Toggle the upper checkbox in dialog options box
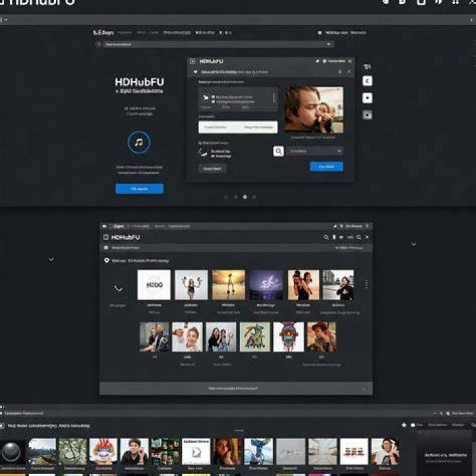This screenshot has width=476, height=476. 213,97
